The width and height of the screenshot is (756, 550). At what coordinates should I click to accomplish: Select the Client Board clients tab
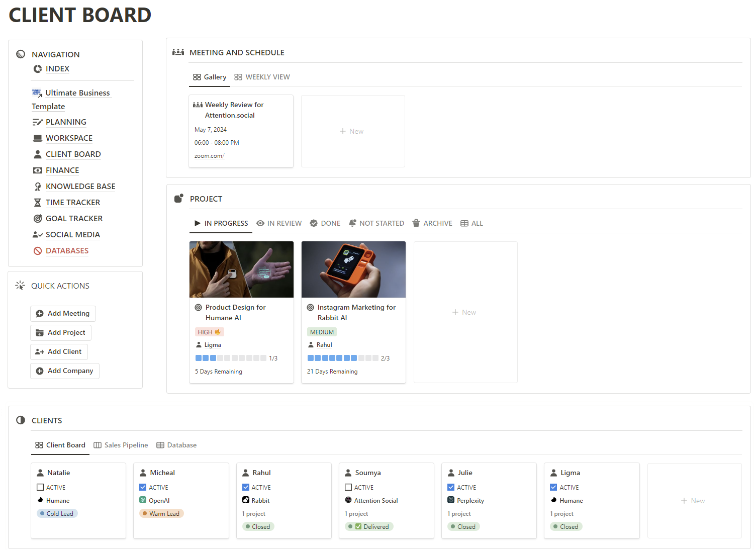tap(60, 445)
